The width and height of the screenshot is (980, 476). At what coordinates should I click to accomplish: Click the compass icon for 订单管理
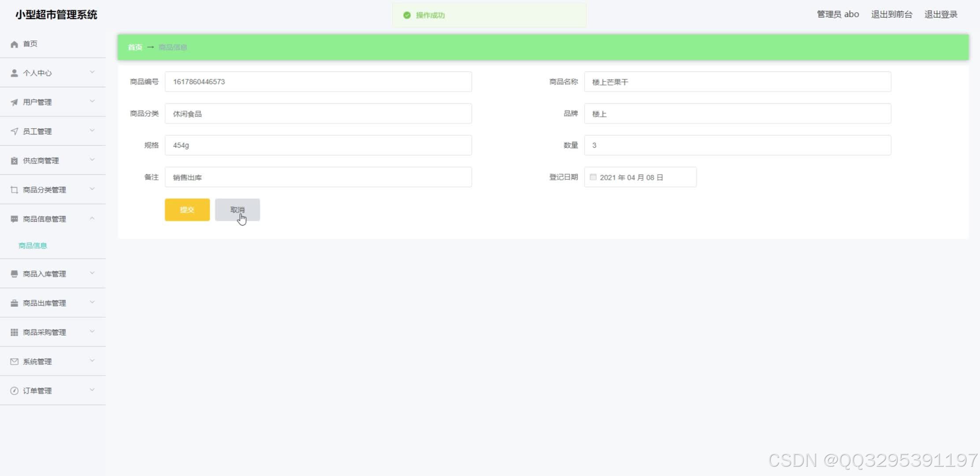[x=14, y=391]
